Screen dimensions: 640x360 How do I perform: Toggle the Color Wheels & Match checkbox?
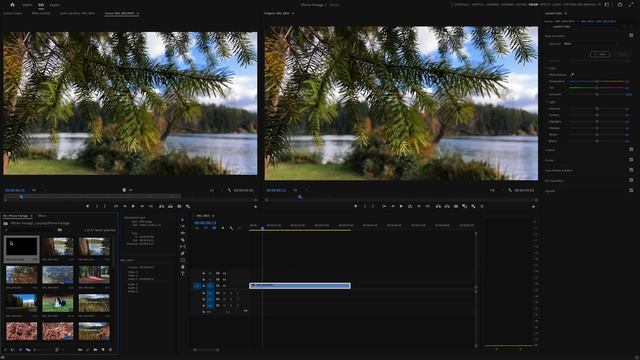click(x=631, y=170)
